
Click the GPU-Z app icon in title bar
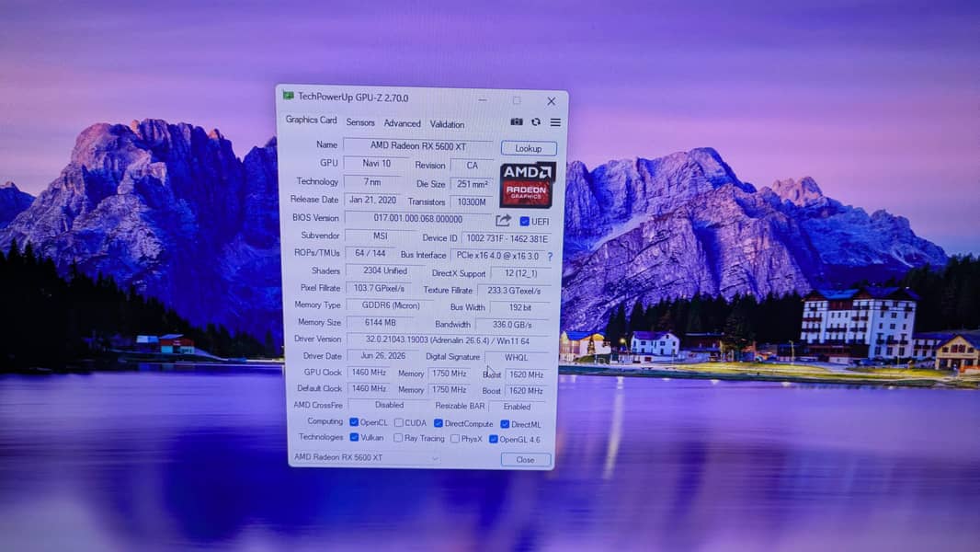(288, 96)
